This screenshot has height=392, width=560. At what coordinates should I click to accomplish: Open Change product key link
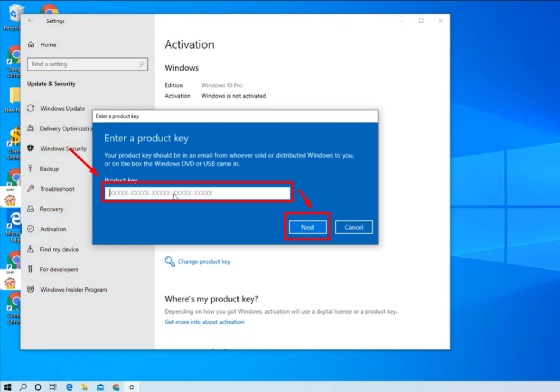(204, 261)
